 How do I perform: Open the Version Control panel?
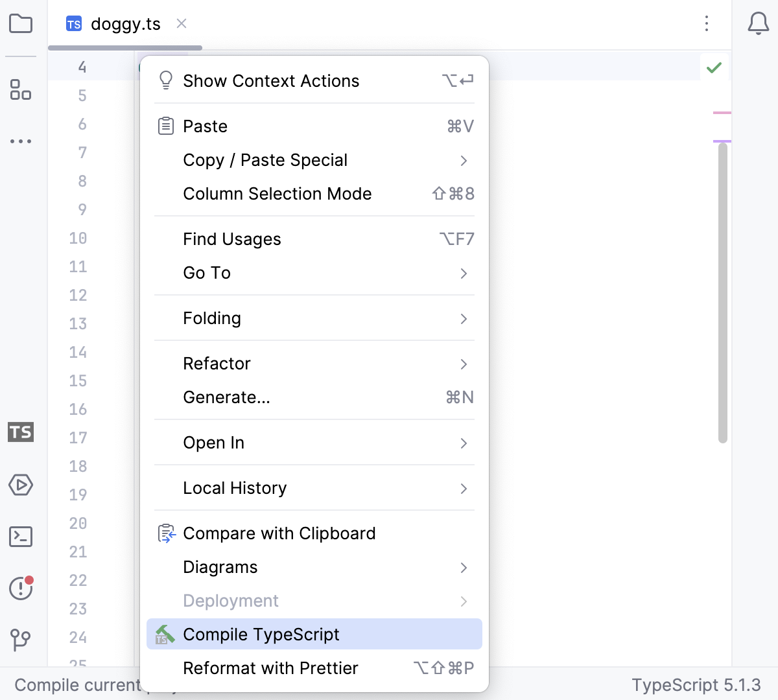tap(21, 640)
